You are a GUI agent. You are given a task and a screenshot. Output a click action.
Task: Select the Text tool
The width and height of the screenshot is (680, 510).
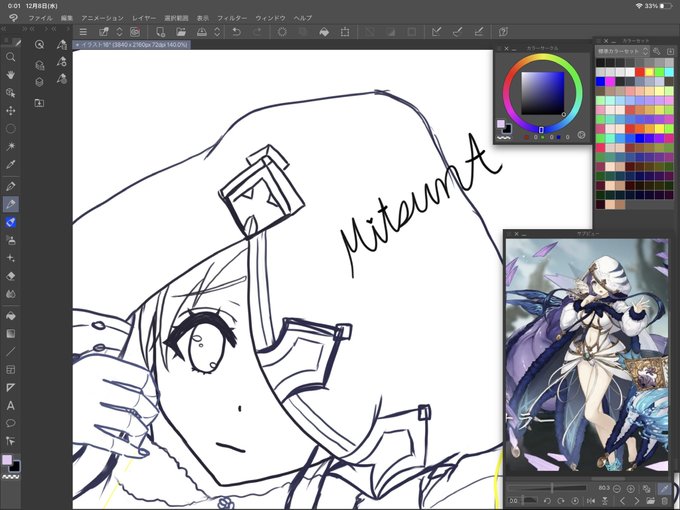tap(10, 406)
